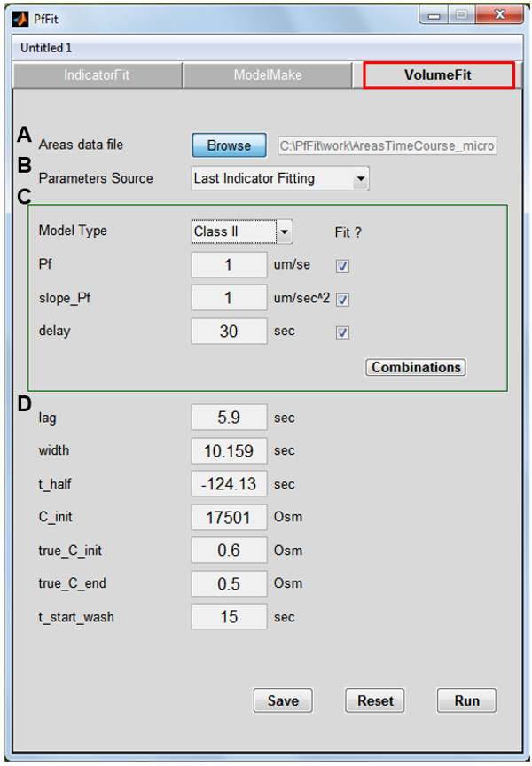Click the Areas data file path field
The image size is (532, 766).
pos(387,145)
